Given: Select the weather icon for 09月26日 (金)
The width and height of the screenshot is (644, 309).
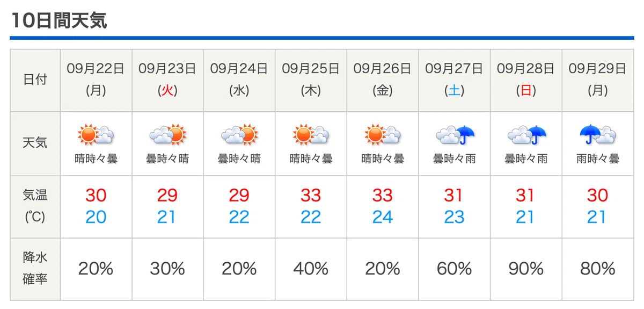Looking at the screenshot, I should tap(383, 134).
